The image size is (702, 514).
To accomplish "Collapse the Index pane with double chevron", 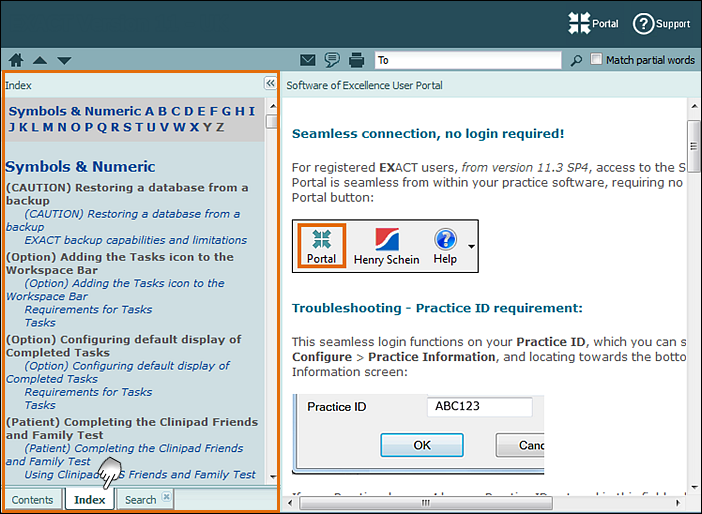I will [270, 83].
